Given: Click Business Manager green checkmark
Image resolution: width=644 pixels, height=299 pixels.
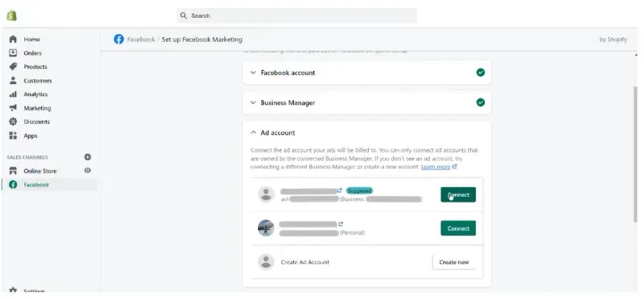Looking at the screenshot, I should (480, 102).
